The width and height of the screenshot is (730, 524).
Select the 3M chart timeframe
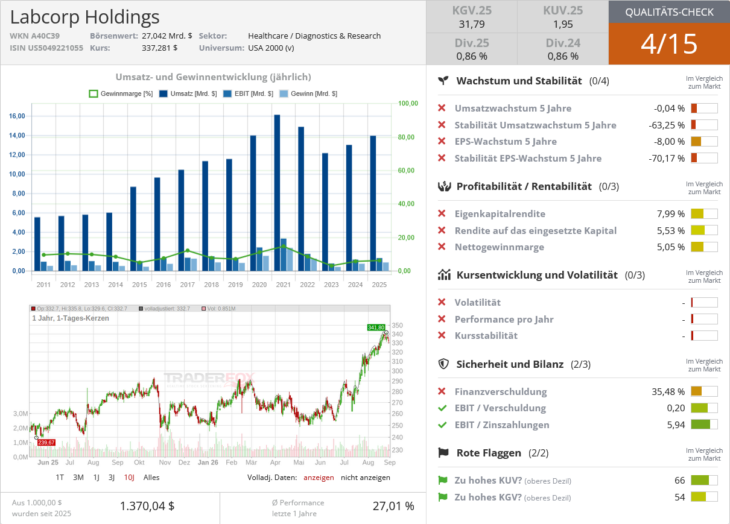pyautogui.click(x=78, y=477)
